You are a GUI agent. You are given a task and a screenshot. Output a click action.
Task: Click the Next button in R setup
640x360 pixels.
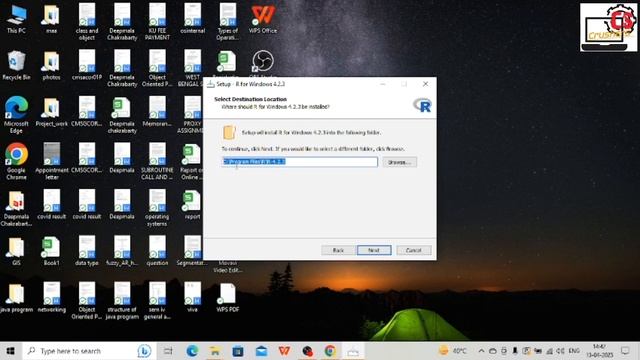click(374, 250)
